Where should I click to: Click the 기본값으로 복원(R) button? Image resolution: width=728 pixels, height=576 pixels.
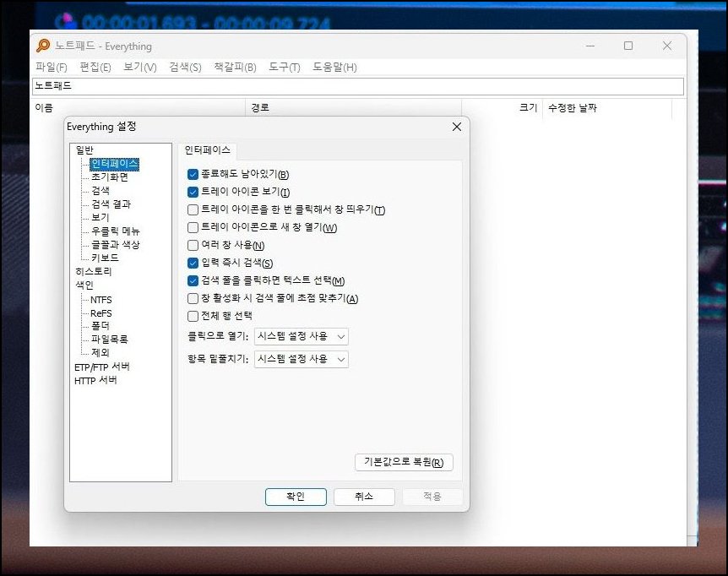[404, 462]
